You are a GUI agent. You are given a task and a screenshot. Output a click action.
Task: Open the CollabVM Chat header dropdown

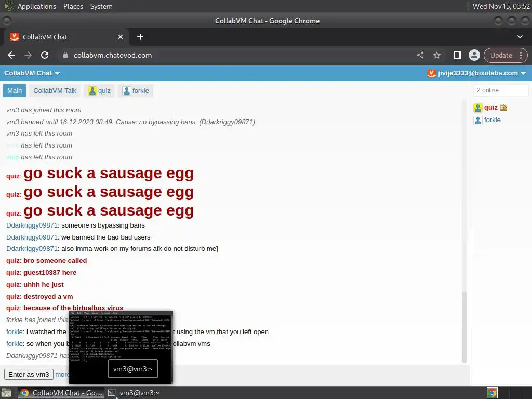[x=32, y=73]
